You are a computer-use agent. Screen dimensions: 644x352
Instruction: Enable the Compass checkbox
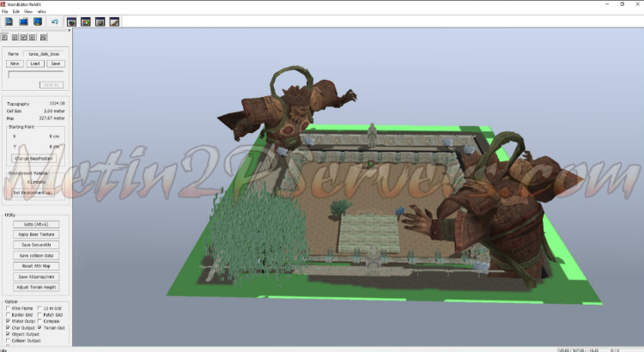[39, 321]
